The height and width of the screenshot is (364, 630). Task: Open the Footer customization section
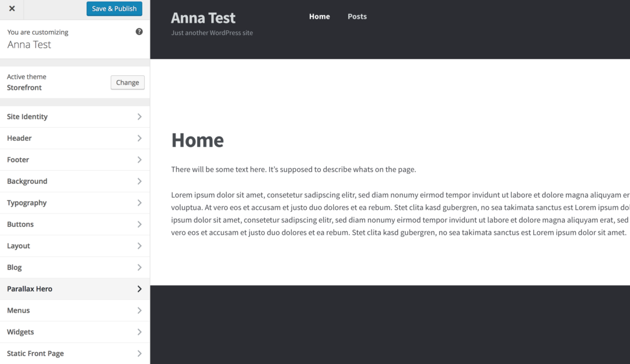pyautogui.click(x=75, y=159)
